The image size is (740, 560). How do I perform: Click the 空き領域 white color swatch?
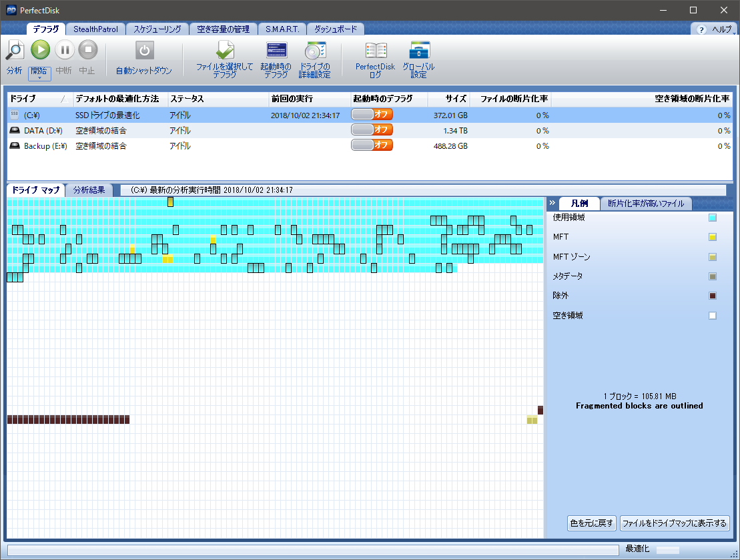click(x=713, y=316)
